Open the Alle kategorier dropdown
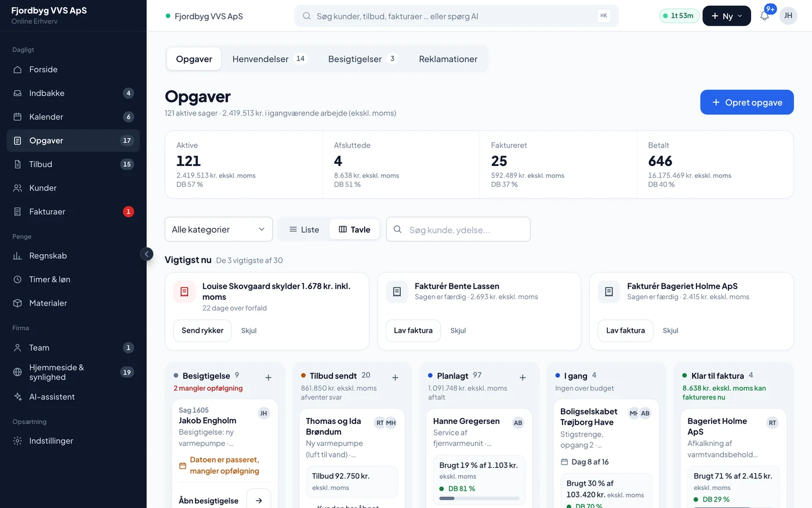 (x=219, y=229)
